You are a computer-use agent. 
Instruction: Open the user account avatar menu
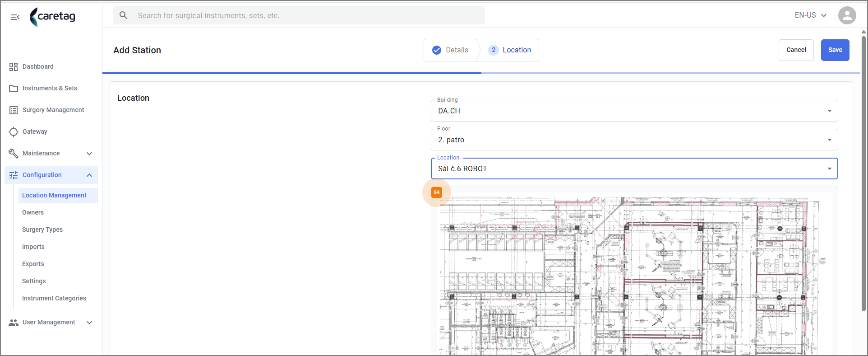point(847,15)
